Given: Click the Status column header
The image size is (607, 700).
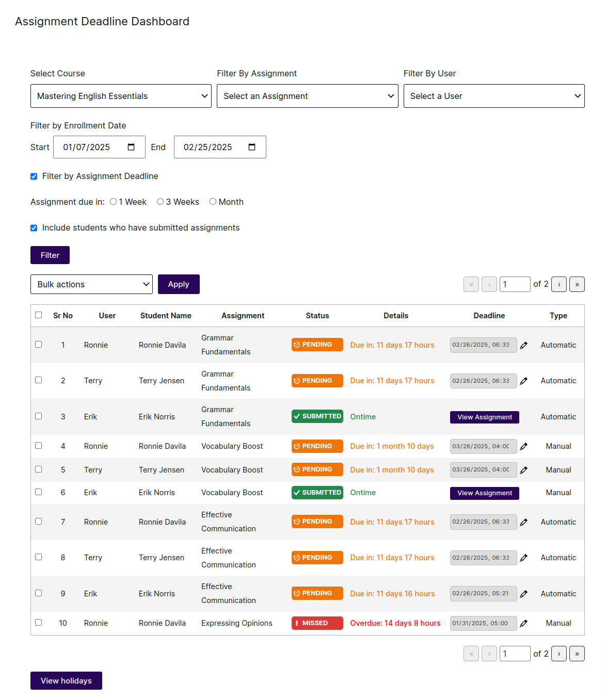Looking at the screenshot, I should pos(317,316).
